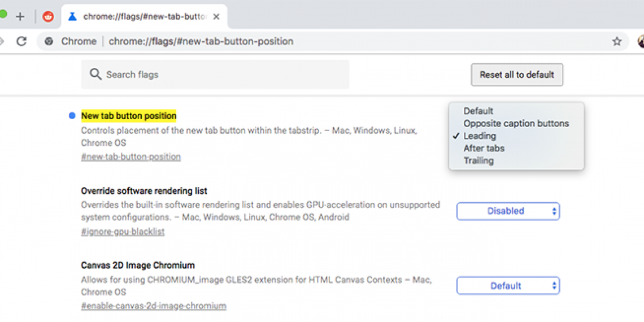The height and width of the screenshot is (322, 644).
Task: Choose "After tabs" in the dropdown
Action: (x=484, y=149)
